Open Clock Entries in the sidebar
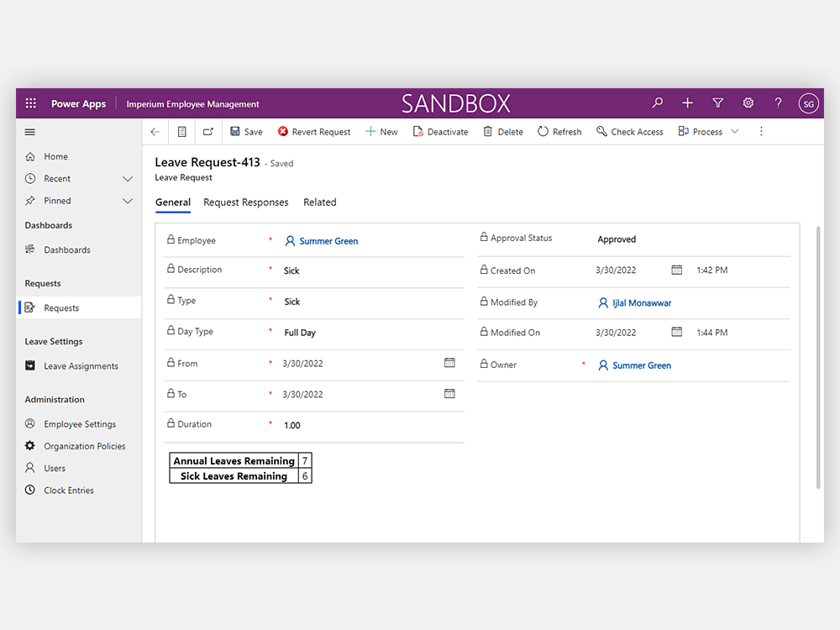The height and width of the screenshot is (630, 840). click(69, 491)
